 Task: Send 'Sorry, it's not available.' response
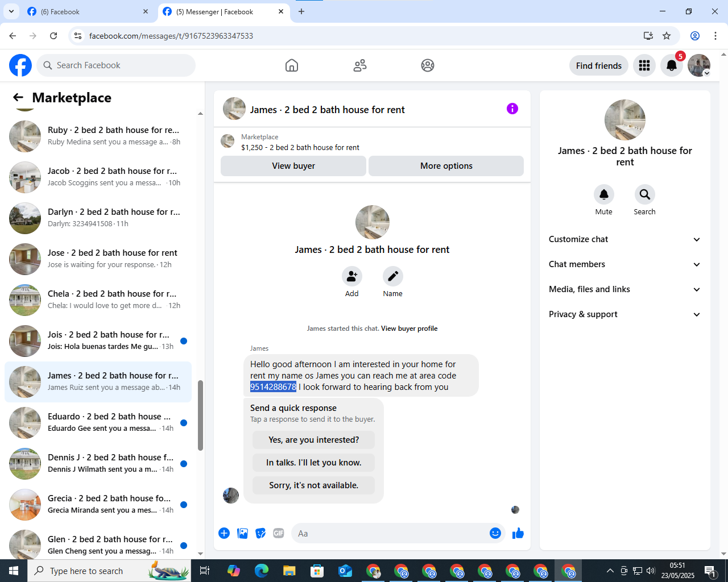tap(314, 485)
